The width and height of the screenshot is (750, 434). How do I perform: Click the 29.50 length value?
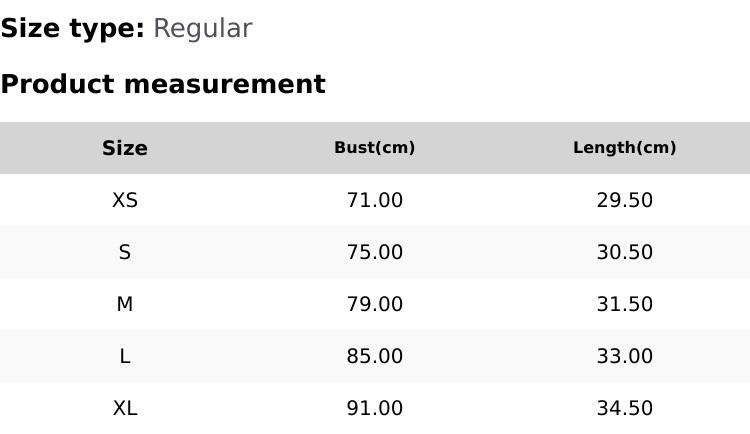pyautogui.click(x=624, y=200)
